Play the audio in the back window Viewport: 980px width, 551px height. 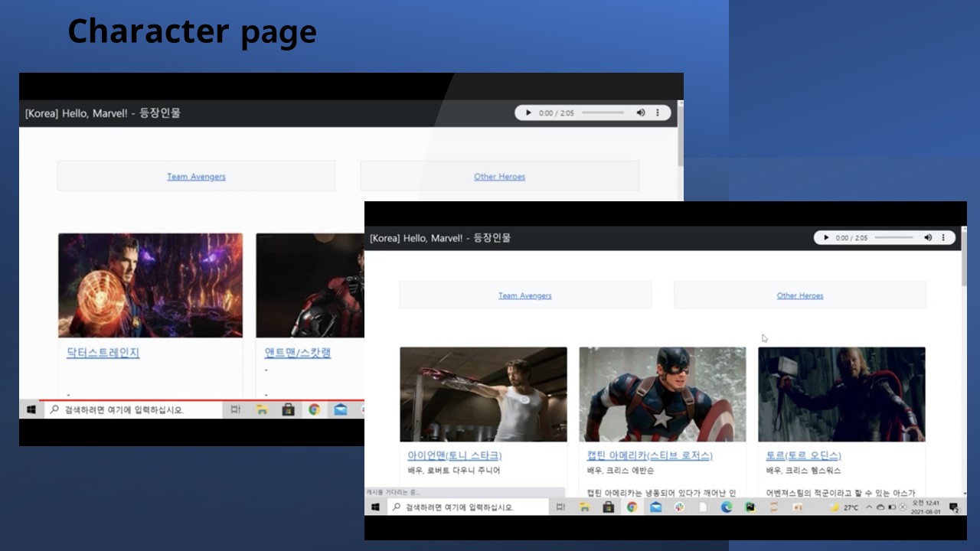point(528,113)
